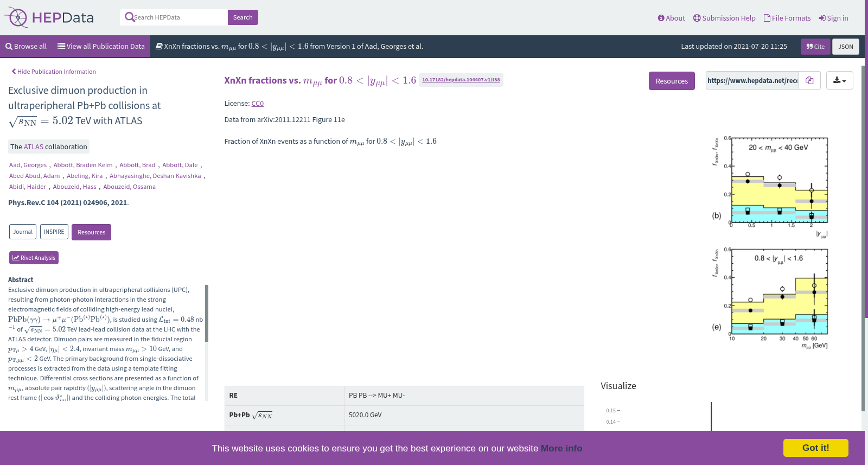This screenshot has width=868, height=465.
Task: Open author Abouzeid, Hass link
Action: point(74,187)
